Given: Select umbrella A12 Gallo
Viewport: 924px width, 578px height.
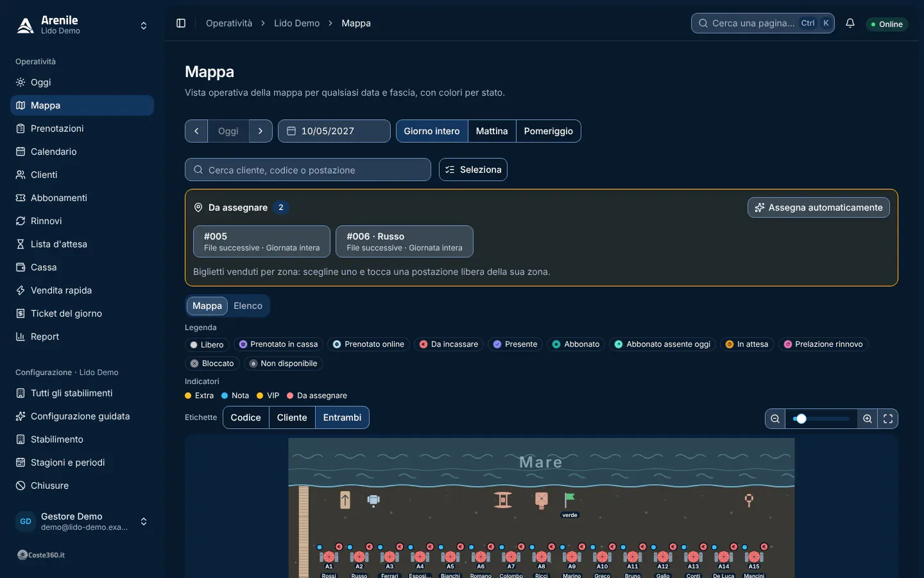Looking at the screenshot, I should click(x=663, y=557).
